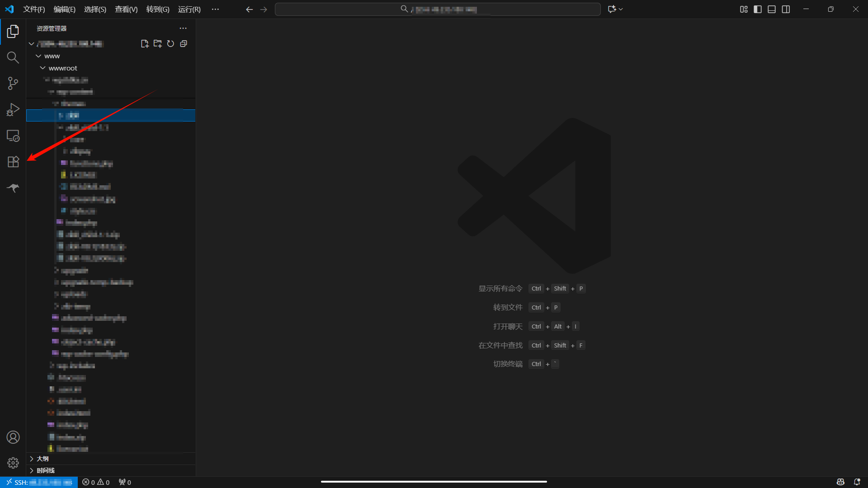Collapse the wwwroot folder
868x488 pixels.
(63, 68)
